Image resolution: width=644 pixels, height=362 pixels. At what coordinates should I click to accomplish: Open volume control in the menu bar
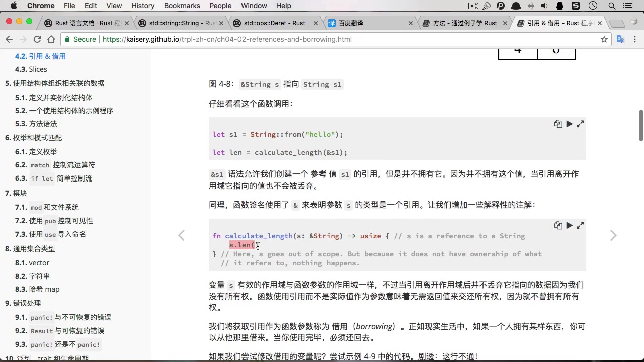click(544, 6)
